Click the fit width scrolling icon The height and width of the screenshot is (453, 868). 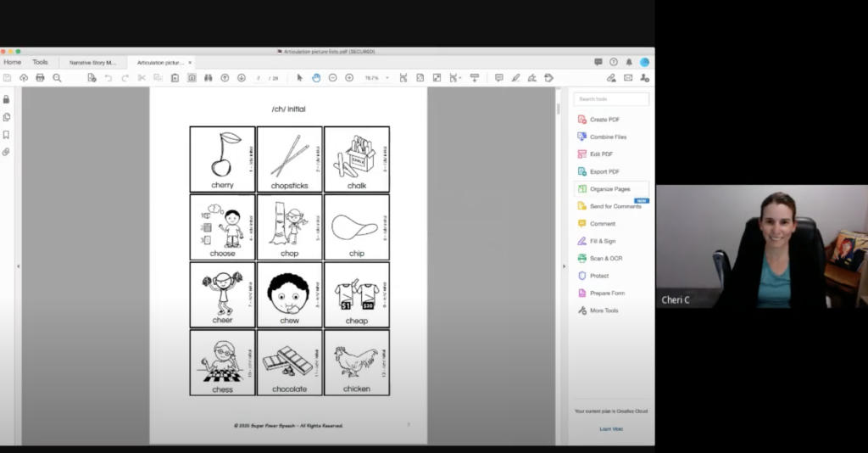click(403, 78)
